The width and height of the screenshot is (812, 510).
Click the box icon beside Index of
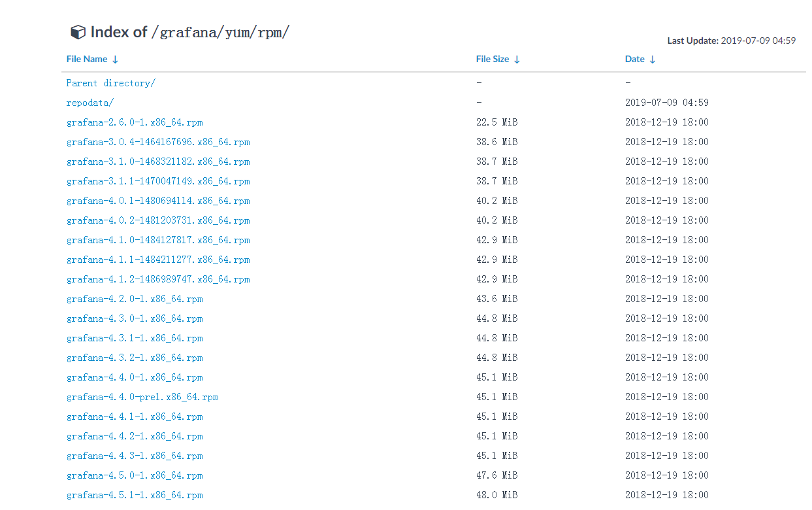coord(78,32)
